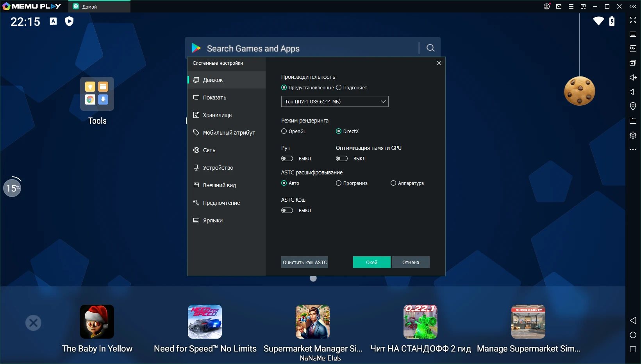Expand the Топ ЦПУ:4 ОЗУ:6144 dropdown

pos(335,101)
